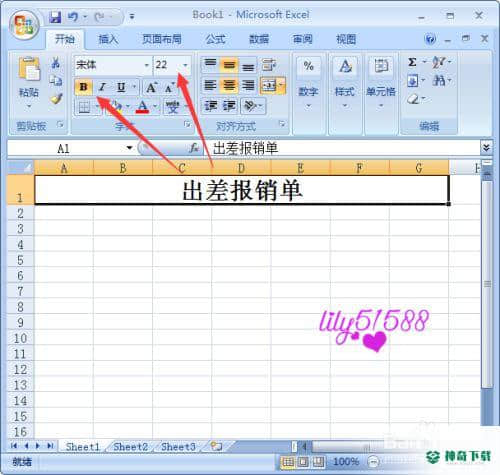Select the Format Painter brush icon

pos(56,98)
